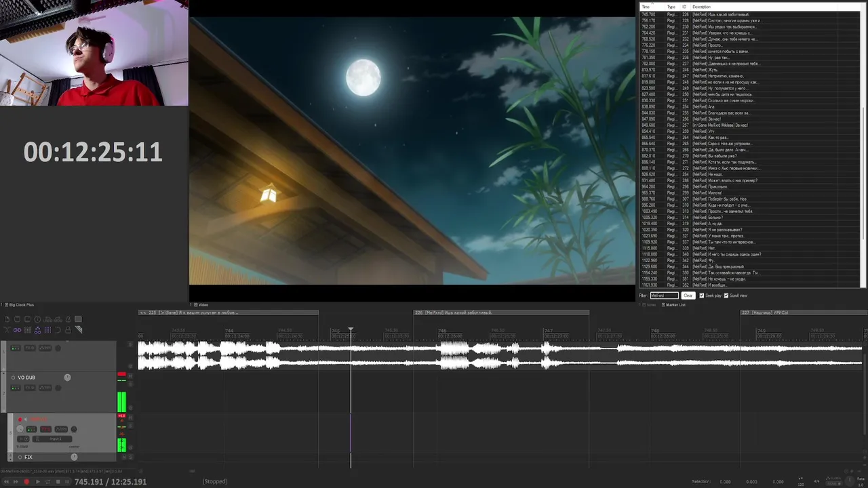
Task: Adjust the FIX track volume knob
Action: point(74,457)
